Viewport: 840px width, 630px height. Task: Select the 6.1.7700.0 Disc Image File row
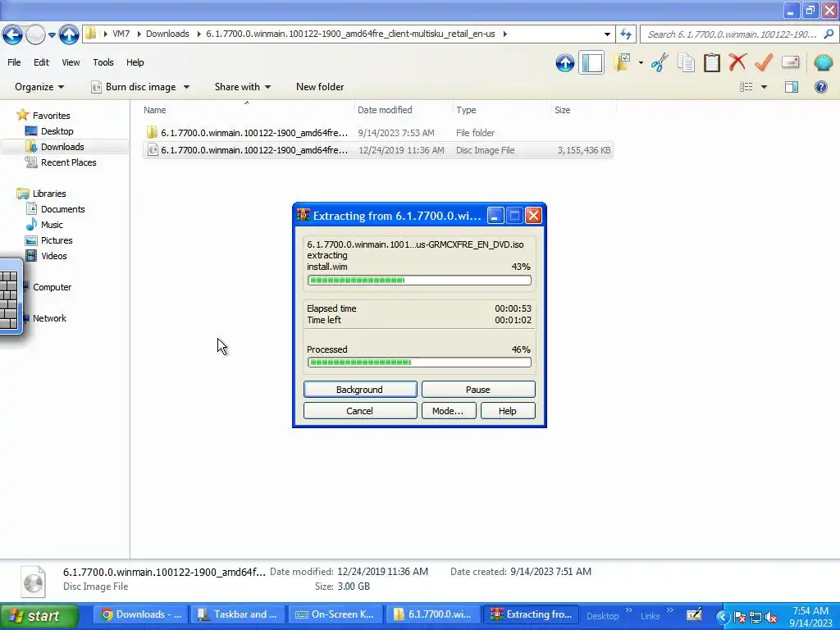tap(377, 150)
